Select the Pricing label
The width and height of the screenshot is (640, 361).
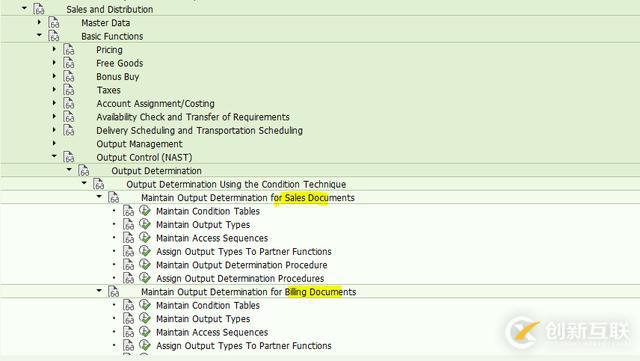[109, 50]
